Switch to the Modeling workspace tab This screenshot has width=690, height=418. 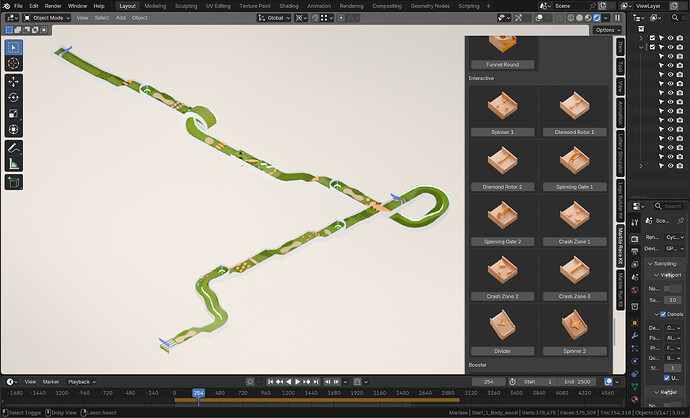tap(155, 6)
